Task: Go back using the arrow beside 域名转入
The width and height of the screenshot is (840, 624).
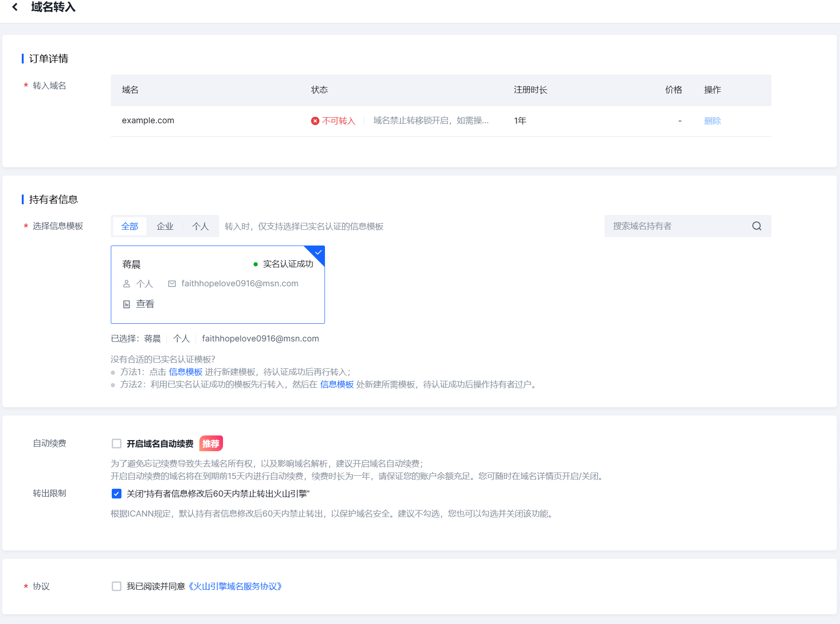Action: click(x=15, y=7)
